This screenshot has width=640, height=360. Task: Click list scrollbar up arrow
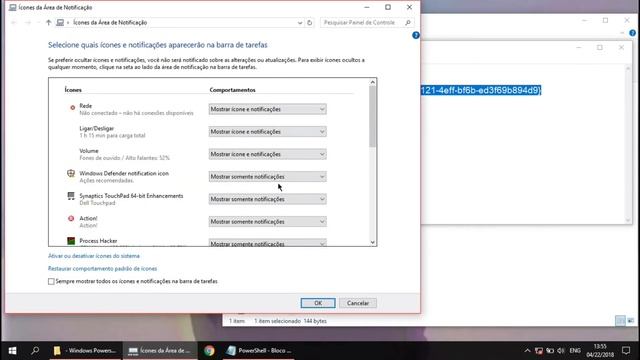[x=372, y=82]
